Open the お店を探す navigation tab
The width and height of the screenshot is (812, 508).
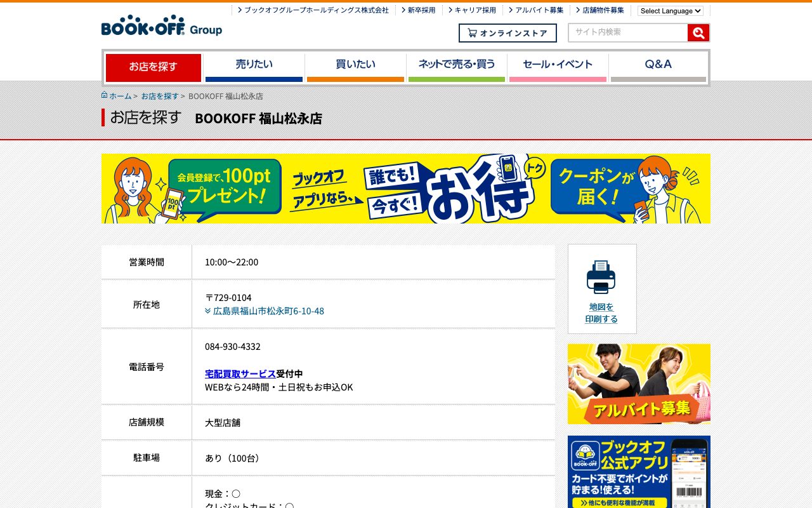(153, 67)
